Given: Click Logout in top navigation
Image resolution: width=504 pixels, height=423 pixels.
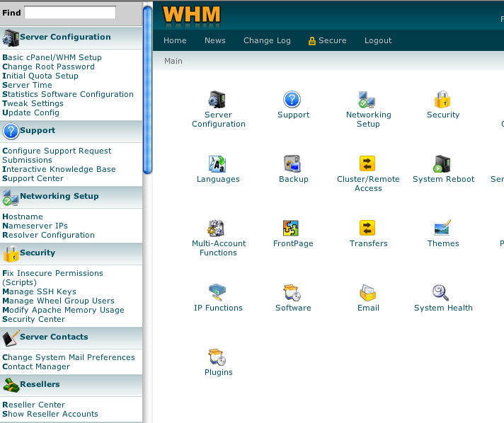Looking at the screenshot, I should coord(378,40).
